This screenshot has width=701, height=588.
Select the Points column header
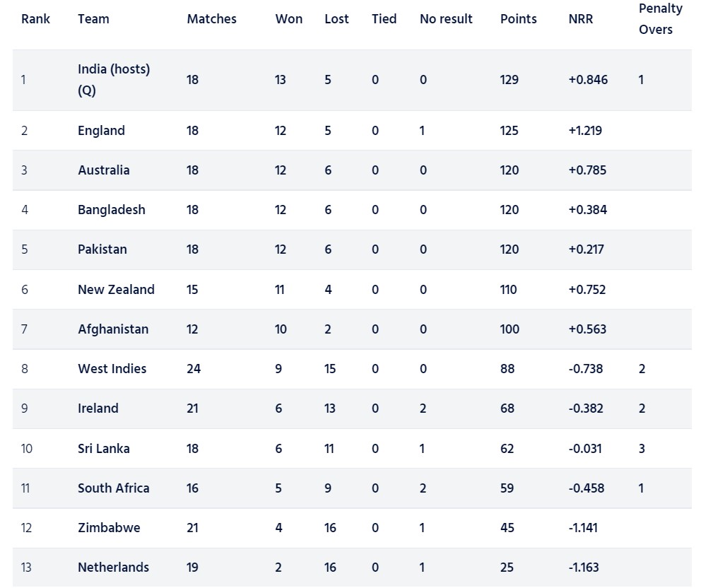[518, 19]
